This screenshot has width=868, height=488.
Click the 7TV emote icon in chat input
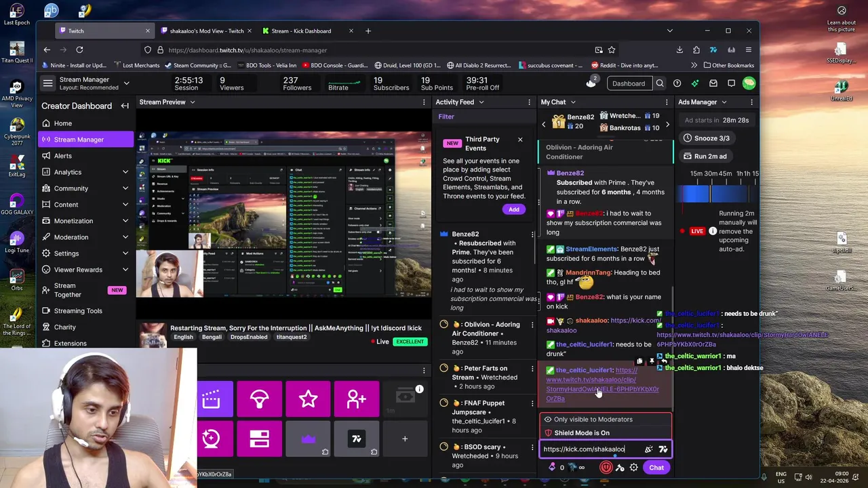click(663, 449)
